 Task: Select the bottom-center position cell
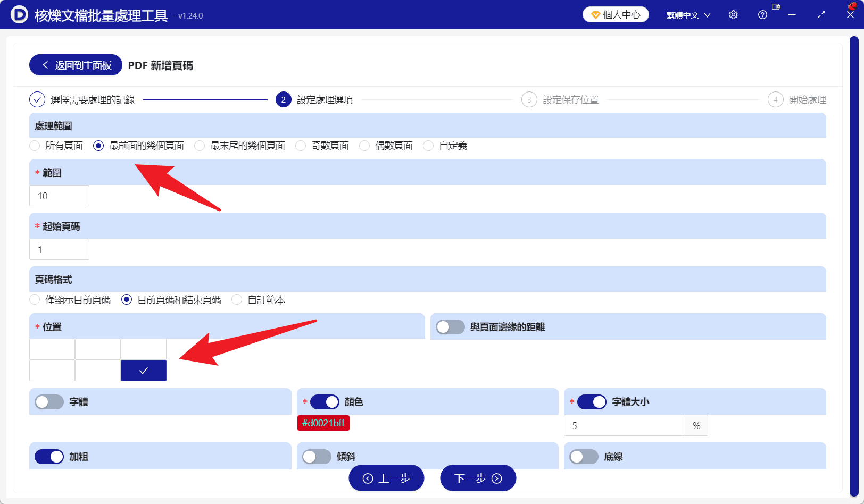coord(98,371)
